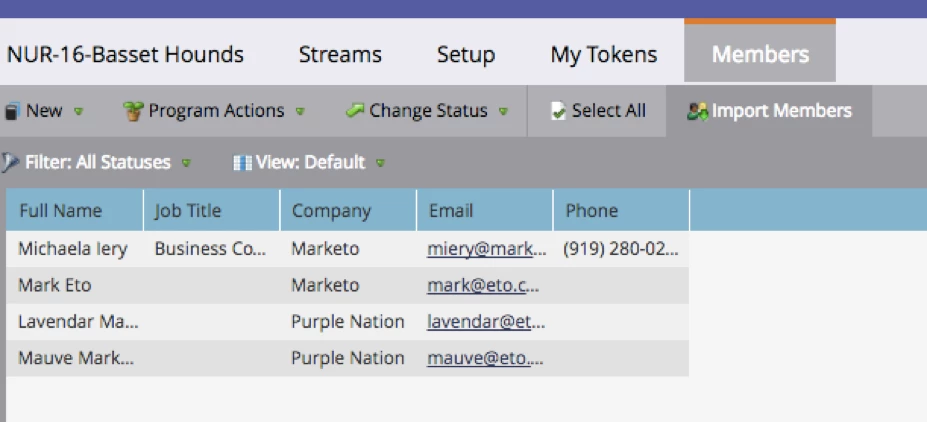
Task: Click the View columns grid icon
Action: (242, 163)
